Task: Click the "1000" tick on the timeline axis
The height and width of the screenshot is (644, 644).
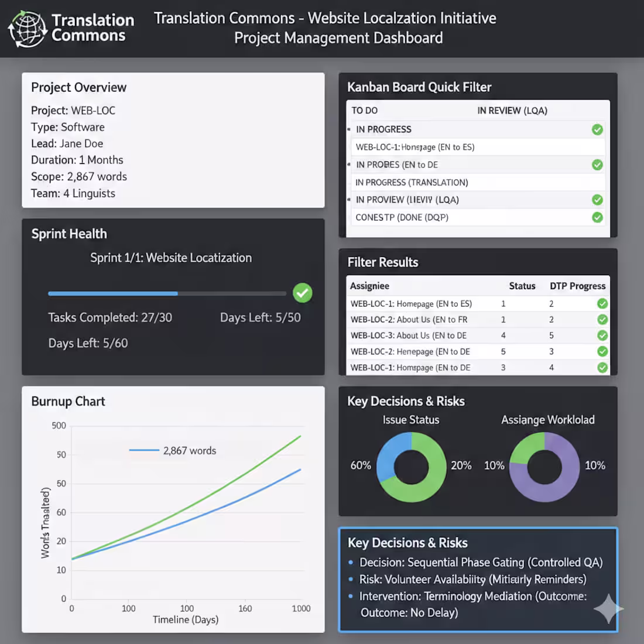Action: click(301, 608)
